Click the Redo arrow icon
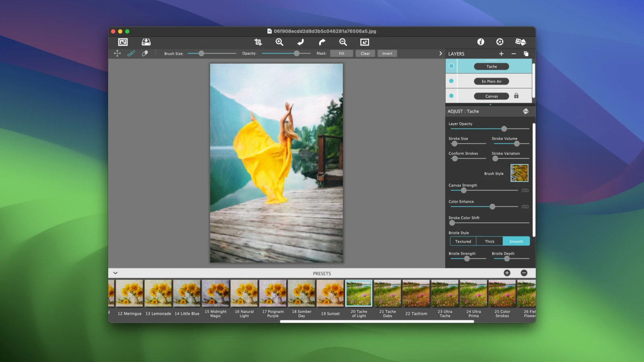 (x=322, y=42)
